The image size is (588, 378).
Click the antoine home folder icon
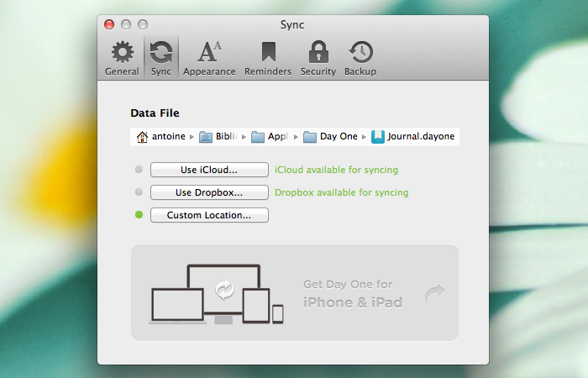click(142, 137)
